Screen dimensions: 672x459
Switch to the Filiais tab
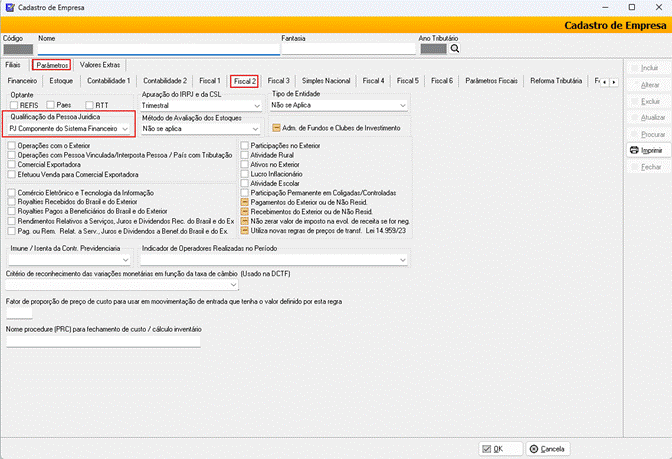tap(13, 65)
